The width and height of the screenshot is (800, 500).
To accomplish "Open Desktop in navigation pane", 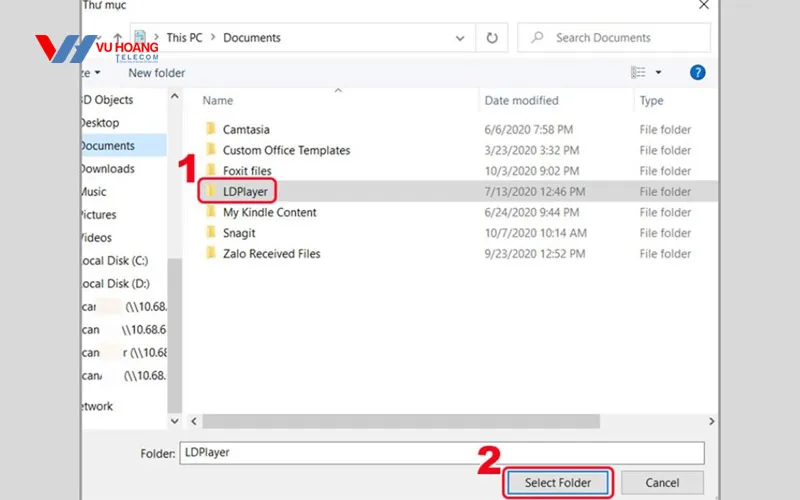I will (100, 123).
